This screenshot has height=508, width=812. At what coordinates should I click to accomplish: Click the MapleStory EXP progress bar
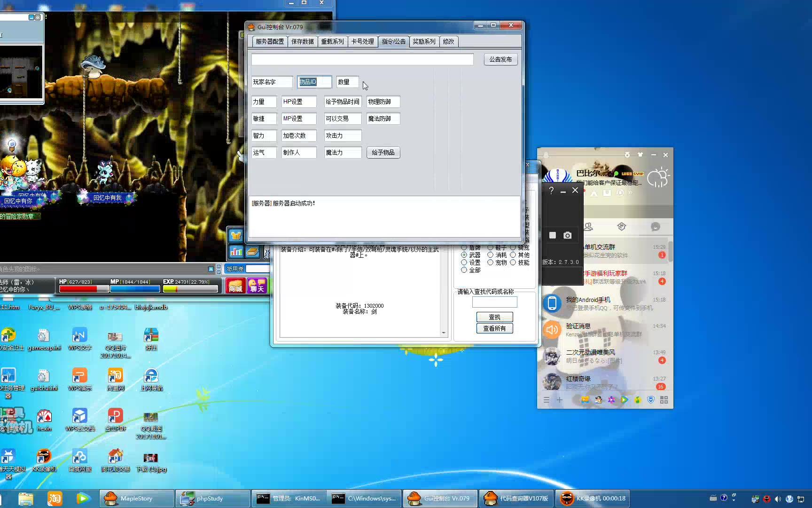tap(191, 289)
